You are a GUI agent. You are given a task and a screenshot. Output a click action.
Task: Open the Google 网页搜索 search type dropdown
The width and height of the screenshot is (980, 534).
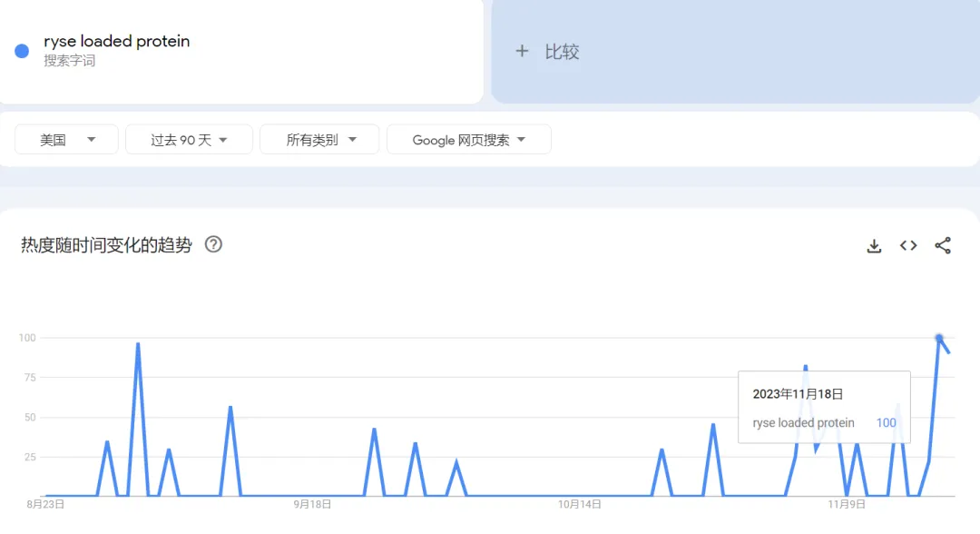[469, 140]
